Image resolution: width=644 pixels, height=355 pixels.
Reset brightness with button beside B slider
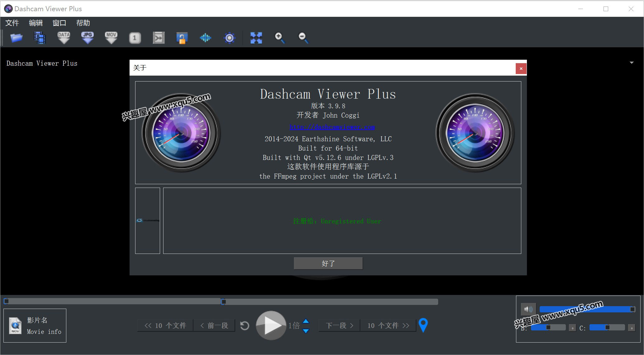pos(572,328)
